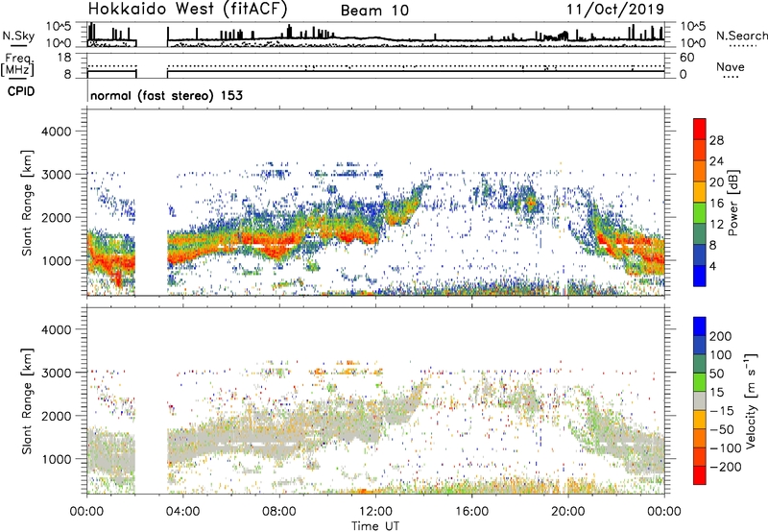Click the '200' value on the Velocity scale
The image size is (768, 532).
[x=721, y=336]
